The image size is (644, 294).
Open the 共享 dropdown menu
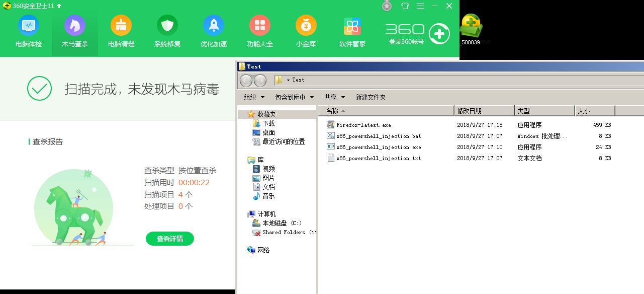click(x=335, y=97)
